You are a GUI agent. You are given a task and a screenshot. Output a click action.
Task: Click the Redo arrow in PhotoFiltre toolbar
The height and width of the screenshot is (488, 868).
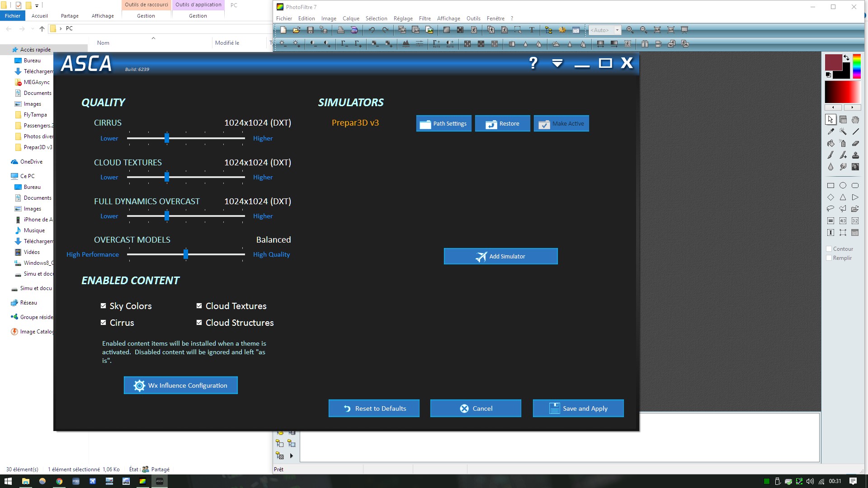[x=385, y=30]
